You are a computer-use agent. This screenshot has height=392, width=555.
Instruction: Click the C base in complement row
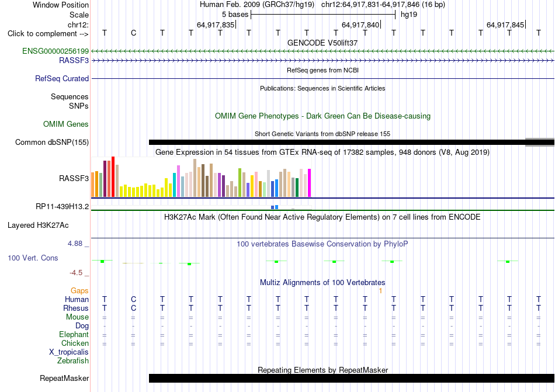pyautogui.click(x=133, y=33)
